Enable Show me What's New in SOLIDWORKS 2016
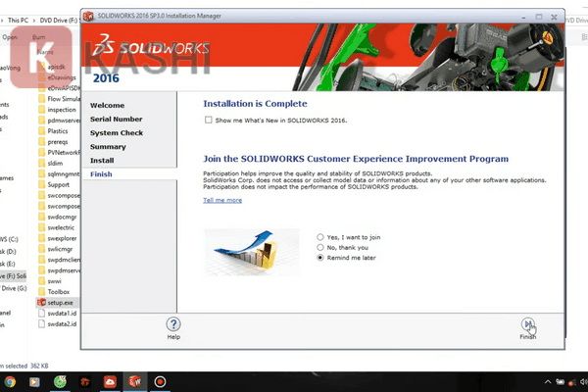The height and width of the screenshot is (392, 588). (208, 120)
